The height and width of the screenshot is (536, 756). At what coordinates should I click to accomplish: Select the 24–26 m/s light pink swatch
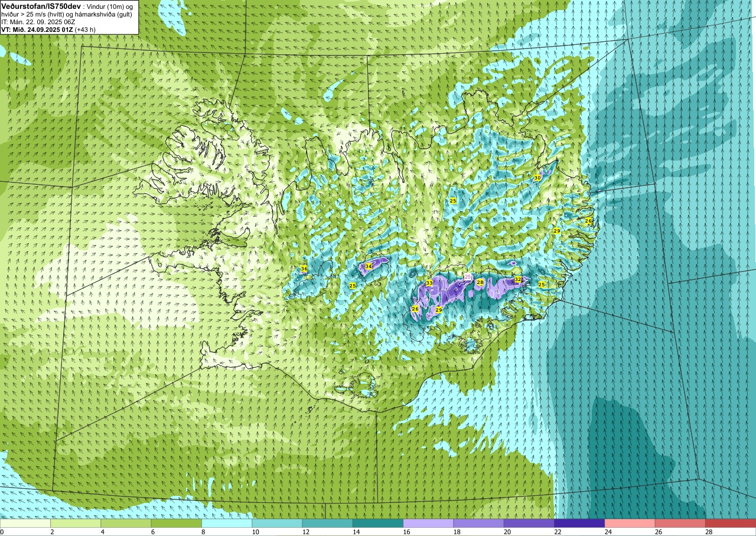point(630,523)
